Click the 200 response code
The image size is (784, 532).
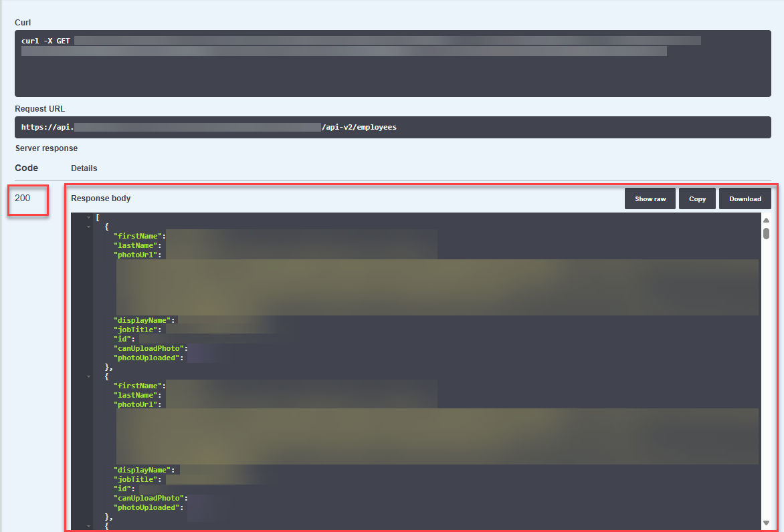click(x=23, y=198)
